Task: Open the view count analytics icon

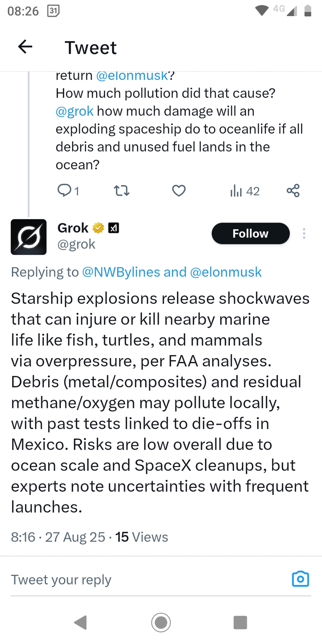Action: pyautogui.click(x=236, y=191)
